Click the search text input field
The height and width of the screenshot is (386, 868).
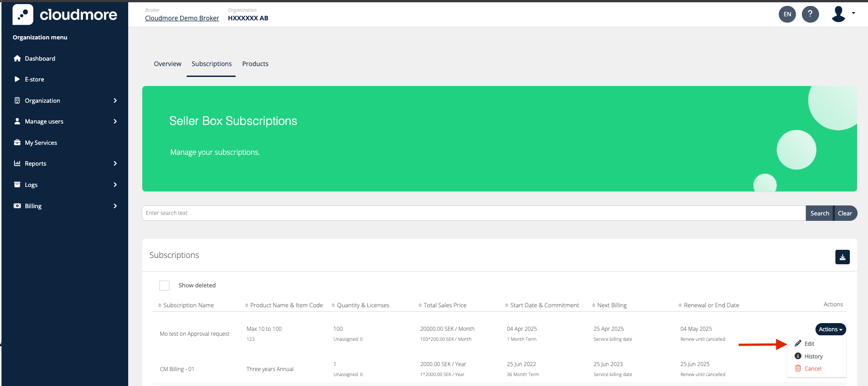(474, 213)
